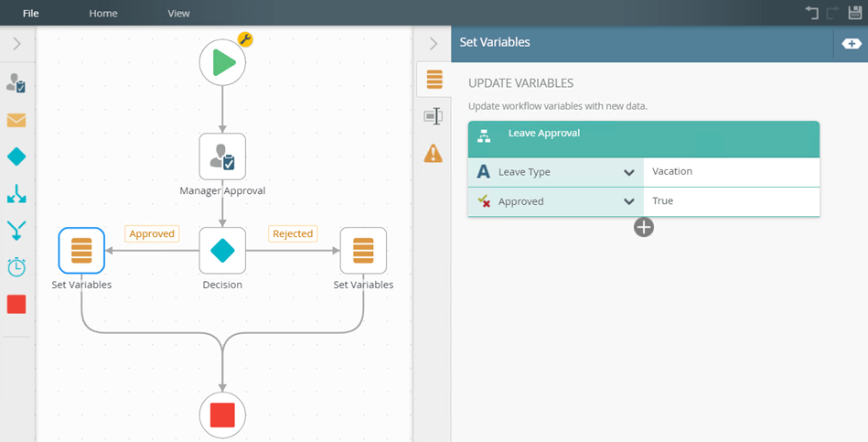Pick the blue diamond decision tool
This screenshot has height=442, width=868.
click(16, 157)
